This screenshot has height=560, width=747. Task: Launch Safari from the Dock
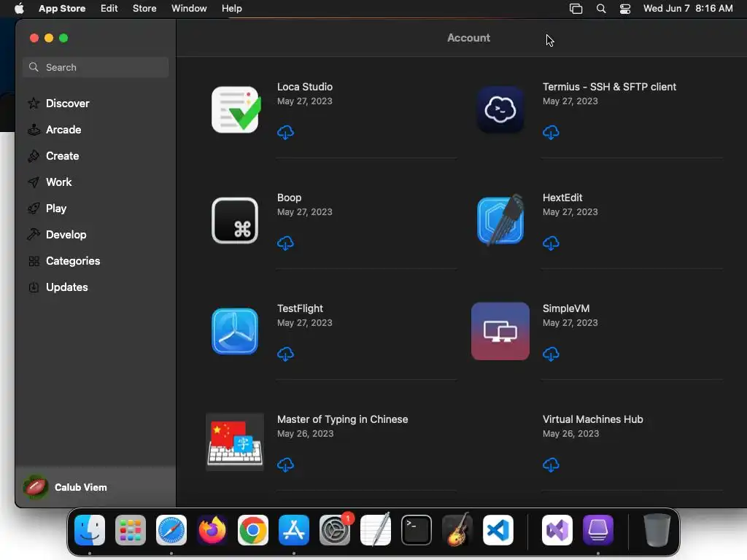pyautogui.click(x=171, y=530)
